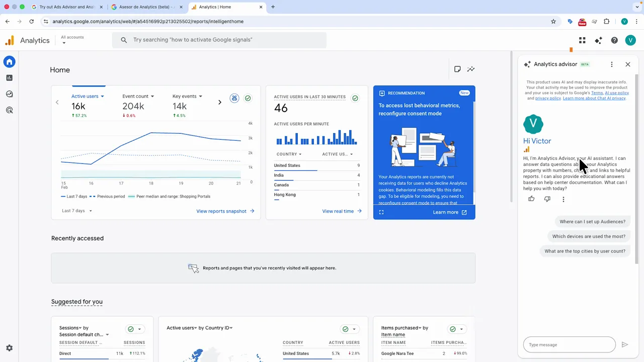Select the United States row in the real-time table
644x362 pixels.
pyautogui.click(x=317, y=165)
